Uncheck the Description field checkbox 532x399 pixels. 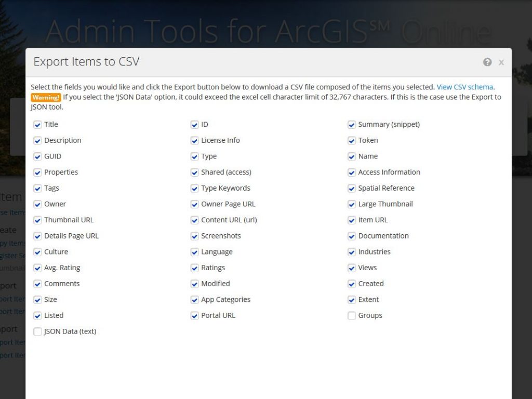tap(37, 141)
